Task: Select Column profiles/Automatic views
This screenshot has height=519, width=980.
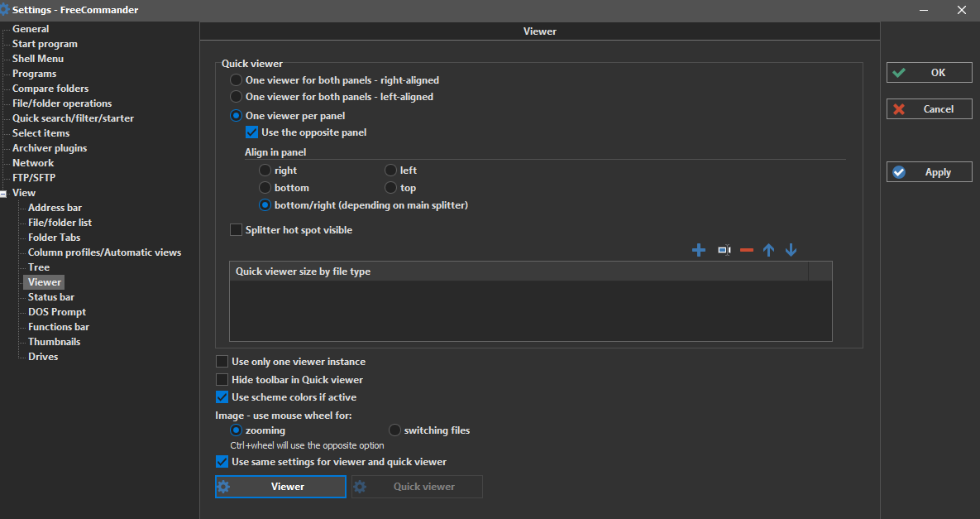Action: coord(104,252)
